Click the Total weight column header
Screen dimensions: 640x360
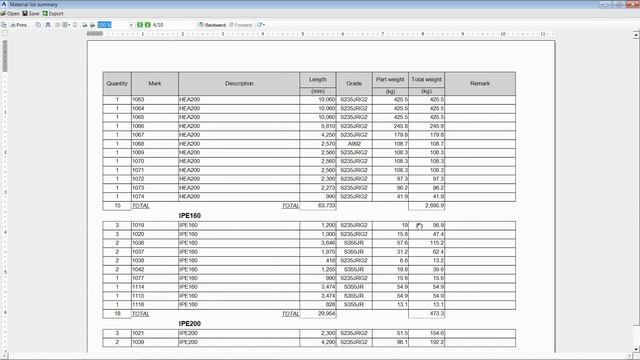[x=427, y=80]
